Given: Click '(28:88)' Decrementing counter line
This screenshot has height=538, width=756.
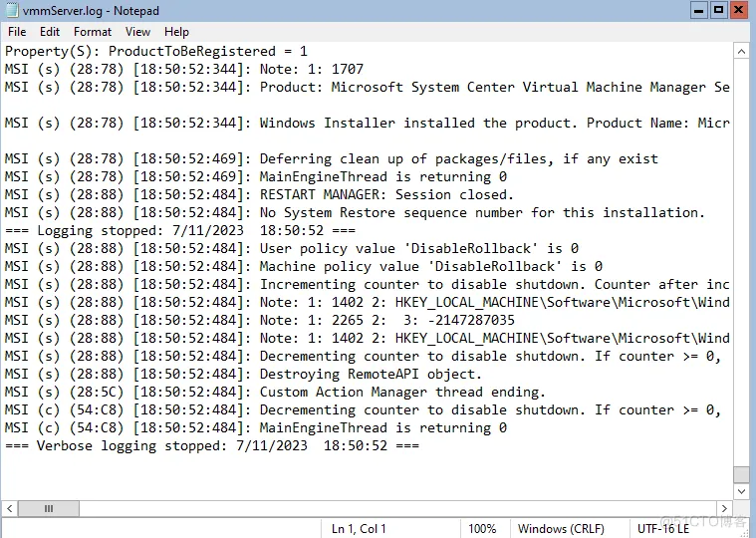Looking at the screenshot, I should pyautogui.click(x=363, y=356).
